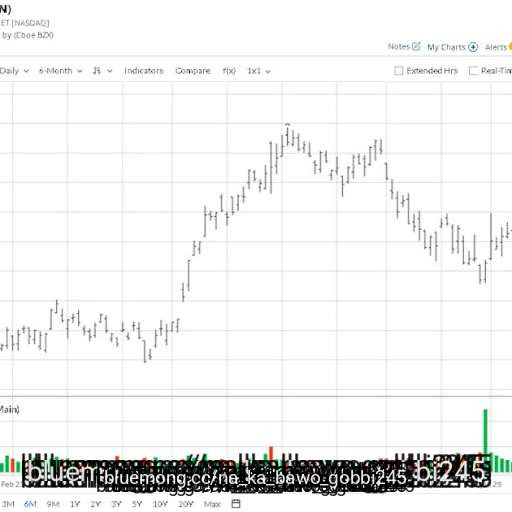Open the Indicators menu
Viewport: 512px width, 512px height.
[144, 71]
